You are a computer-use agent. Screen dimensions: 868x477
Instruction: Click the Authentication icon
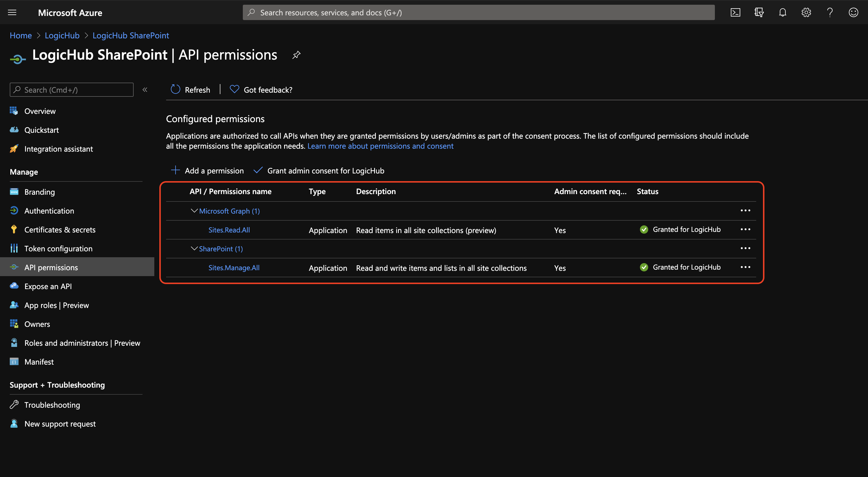tap(14, 211)
